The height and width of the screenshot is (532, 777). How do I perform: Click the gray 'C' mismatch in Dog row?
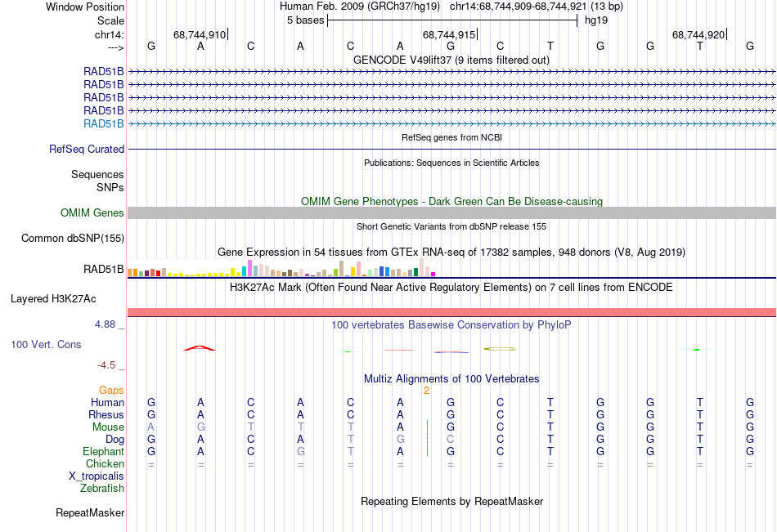pos(450,440)
